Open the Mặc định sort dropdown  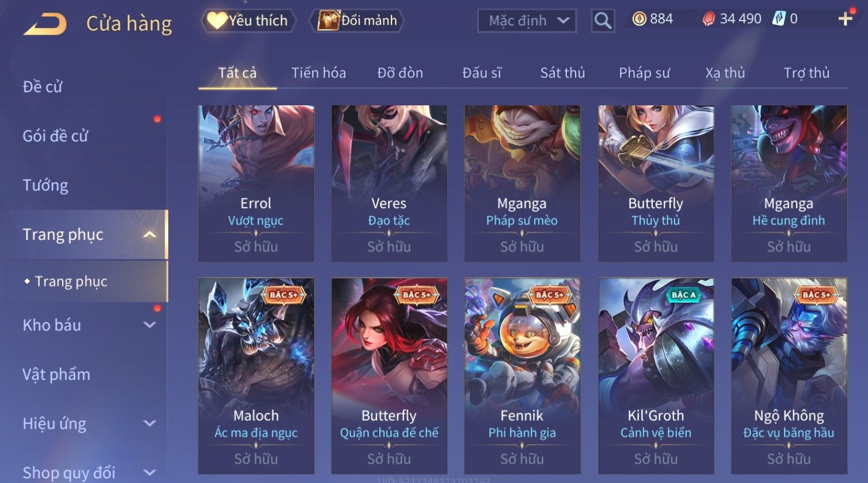(527, 21)
